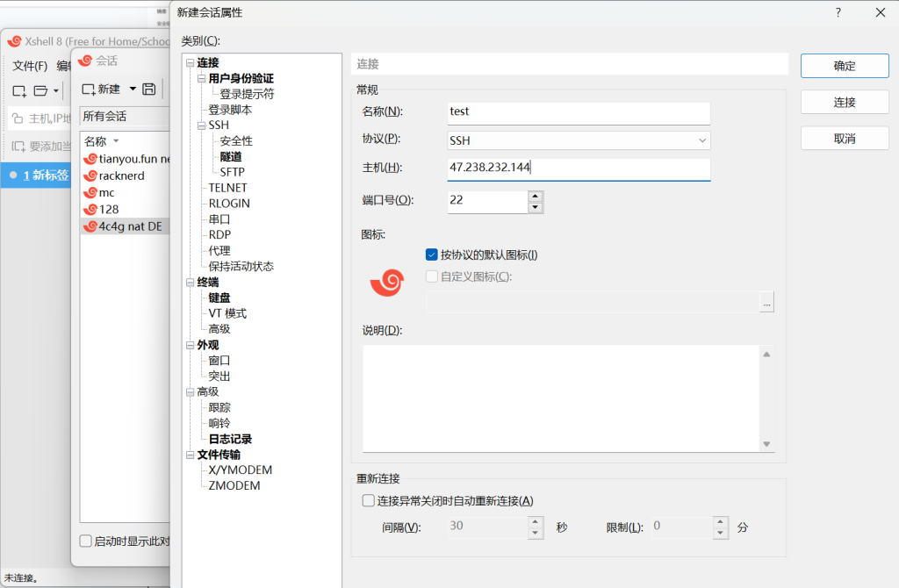Screen dimensions: 899x588
Task: Select 隧道 under SSH
Action: point(231,156)
